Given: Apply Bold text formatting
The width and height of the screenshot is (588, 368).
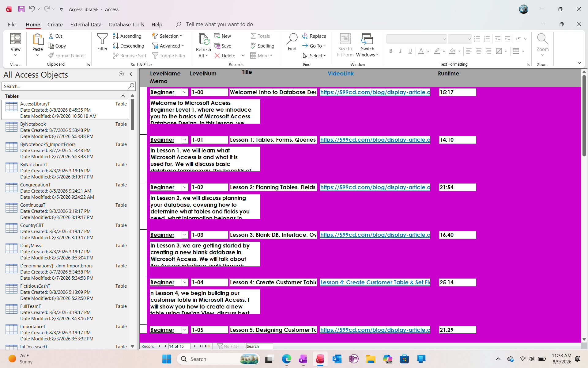Looking at the screenshot, I should click(x=391, y=51).
